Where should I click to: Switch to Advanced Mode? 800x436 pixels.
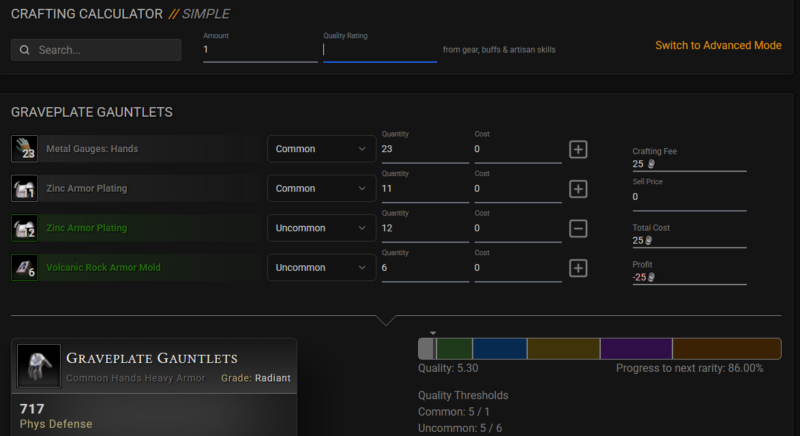pyautogui.click(x=718, y=46)
